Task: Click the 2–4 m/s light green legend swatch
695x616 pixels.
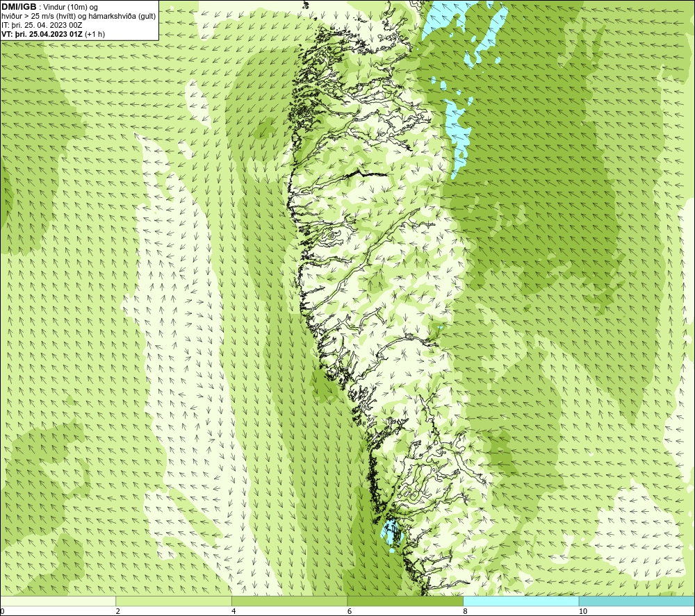Action: (x=174, y=601)
